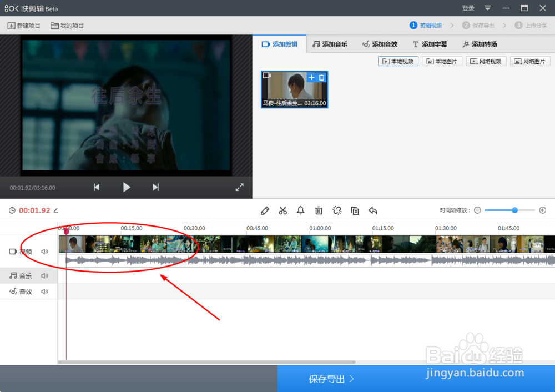Click the timeline ruler at 01:30.00
This screenshot has height=392, width=555.
coord(446,228)
